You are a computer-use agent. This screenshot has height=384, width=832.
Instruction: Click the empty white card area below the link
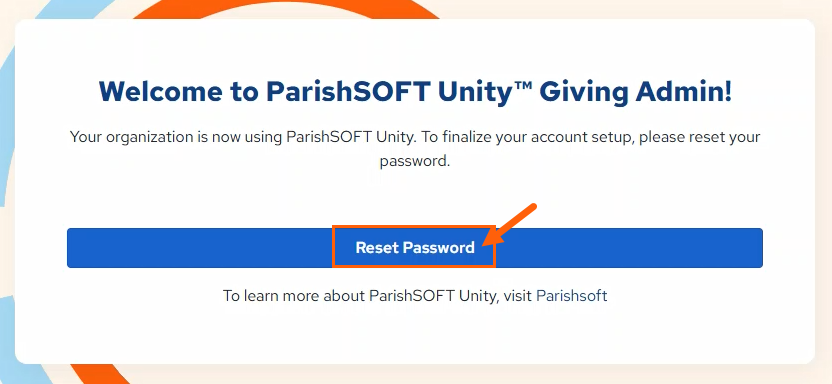[415, 334]
